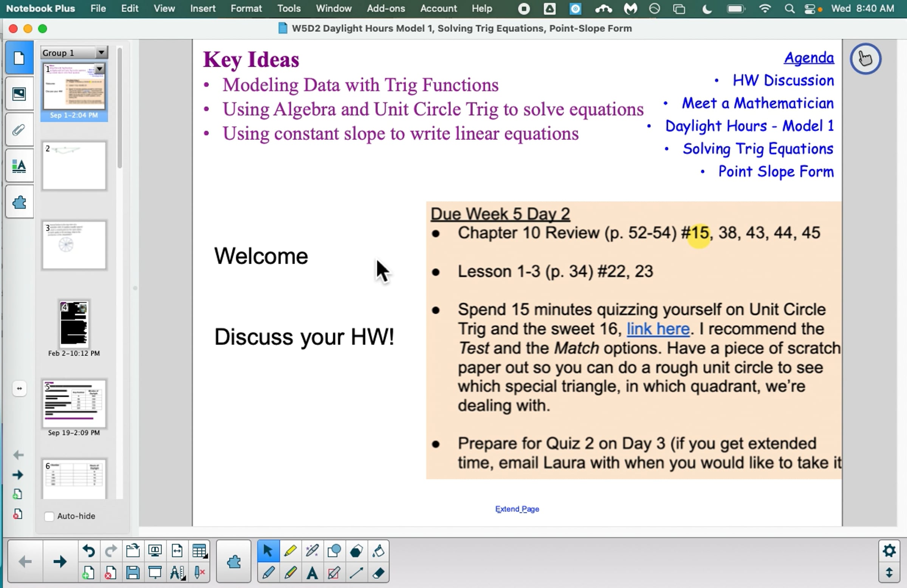Image resolution: width=907 pixels, height=588 pixels.
Task: Open the Attachments paperclip tab
Action: [x=19, y=130]
